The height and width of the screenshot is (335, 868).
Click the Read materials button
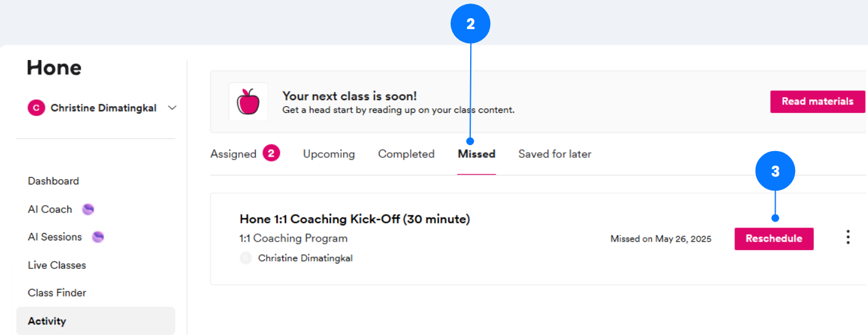(x=817, y=101)
